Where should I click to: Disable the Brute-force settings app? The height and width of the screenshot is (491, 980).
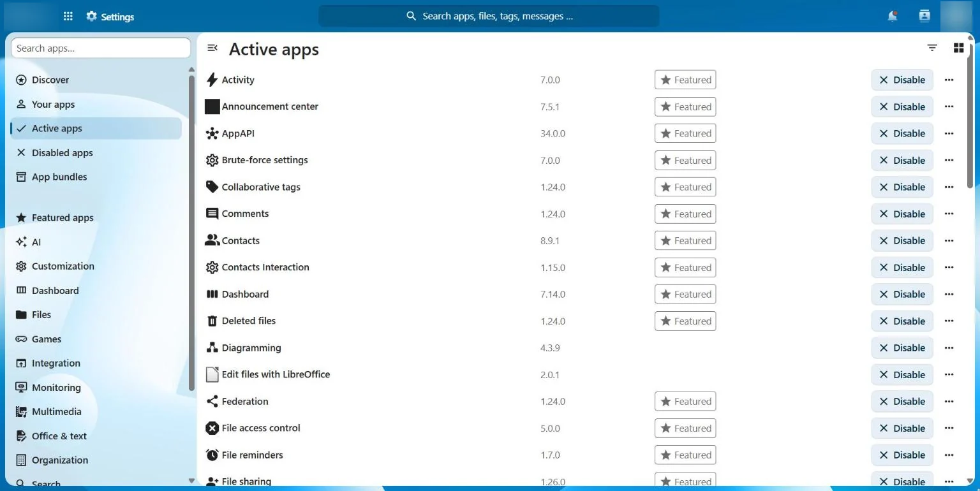tap(902, 160)
